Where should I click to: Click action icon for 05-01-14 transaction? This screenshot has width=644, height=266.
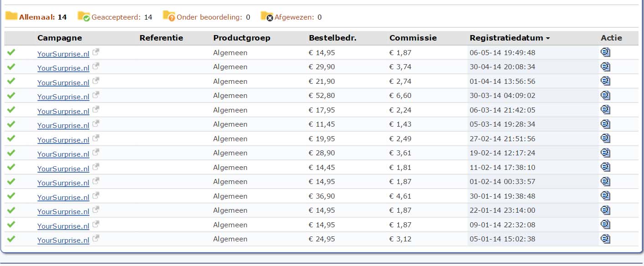(605, 238)
